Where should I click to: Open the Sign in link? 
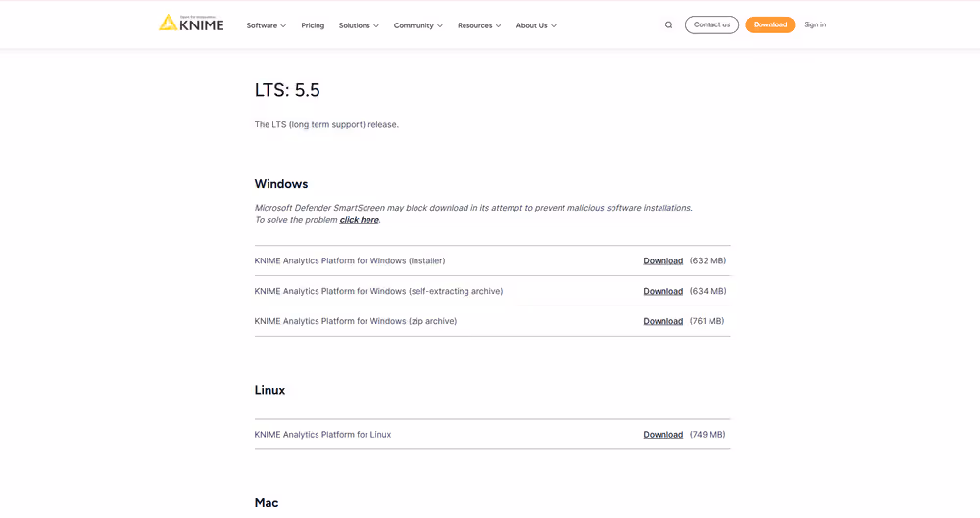pos(815,25)
